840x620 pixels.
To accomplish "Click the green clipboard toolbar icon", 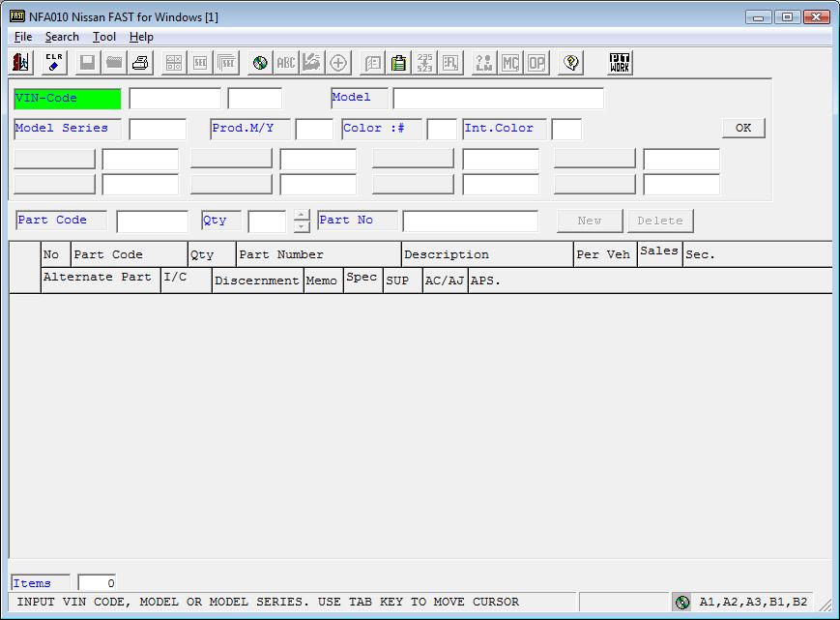I will [398, 63].
